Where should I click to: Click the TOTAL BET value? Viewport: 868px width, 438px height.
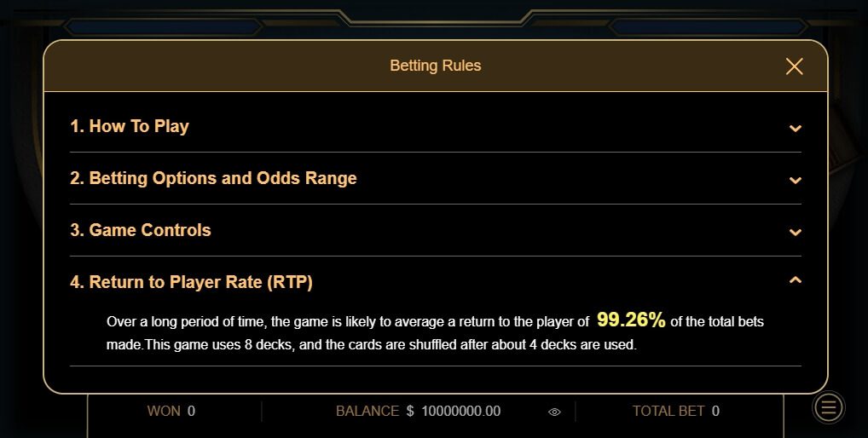click(x=715, y=411)
